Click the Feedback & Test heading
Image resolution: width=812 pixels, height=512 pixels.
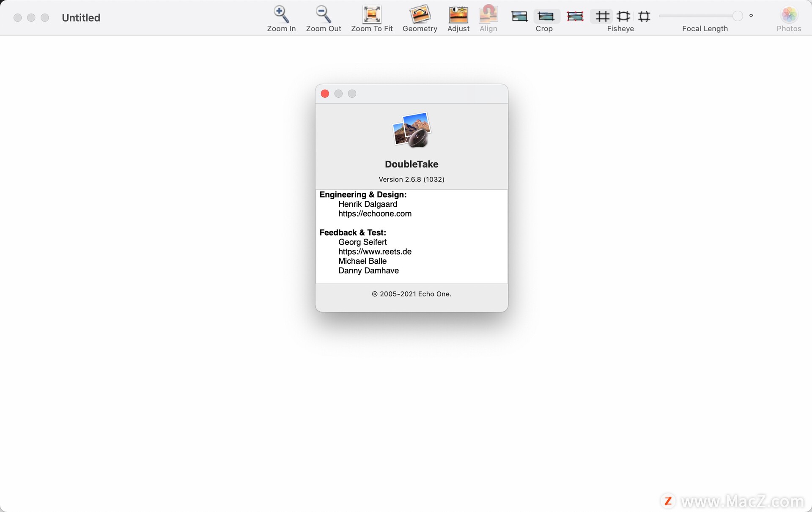(x=353, y=233)
